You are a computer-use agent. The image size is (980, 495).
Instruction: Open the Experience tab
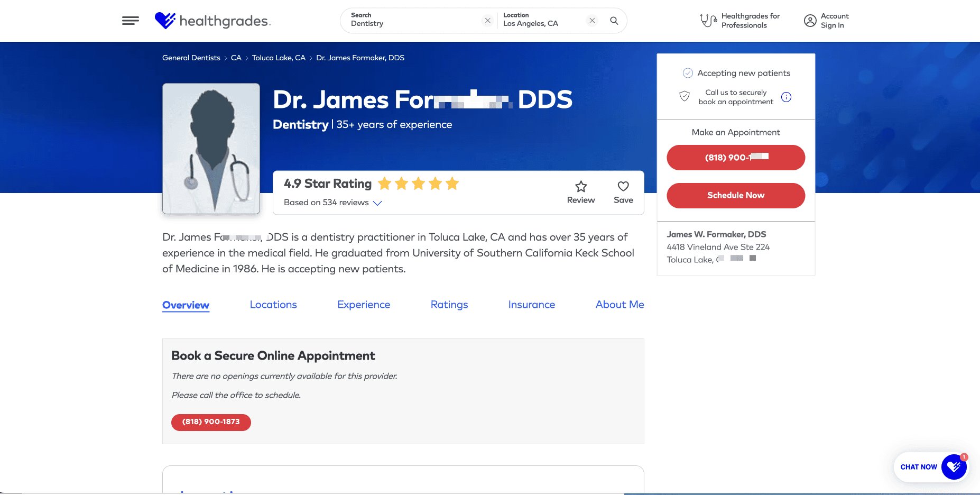(x=364, y=305)
